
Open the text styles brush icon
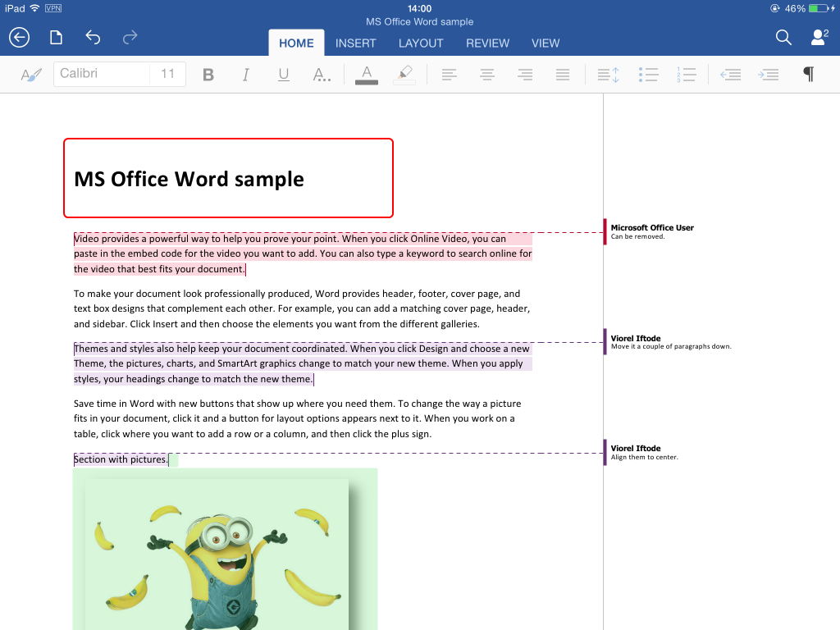(30, 75)
